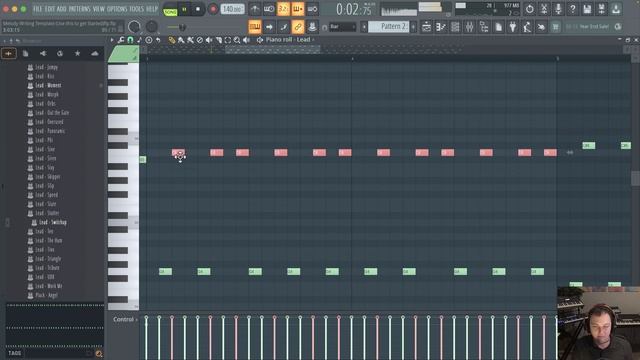Viewport: 640px width, 360px height.
Task: Select the piano roll draw pencil tool
Action: [x=172, y=40]
